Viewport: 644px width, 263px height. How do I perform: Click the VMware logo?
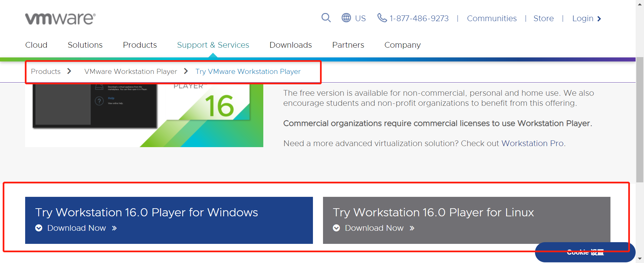tap(60, 19)
